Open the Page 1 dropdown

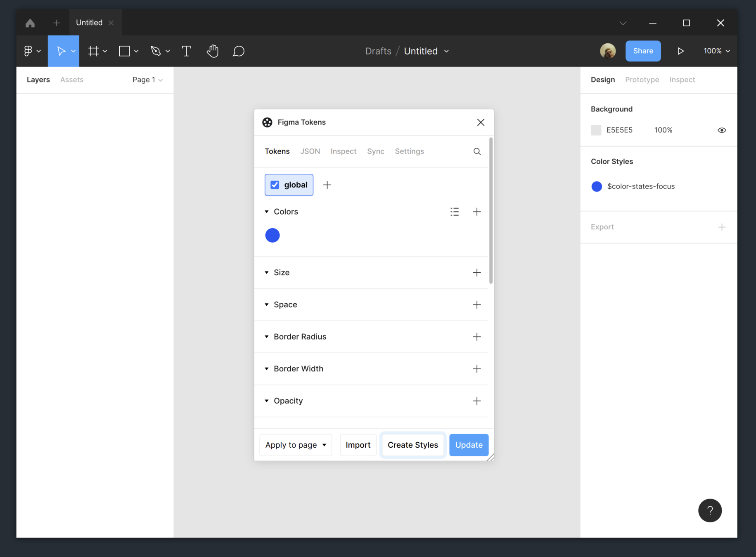147,80
